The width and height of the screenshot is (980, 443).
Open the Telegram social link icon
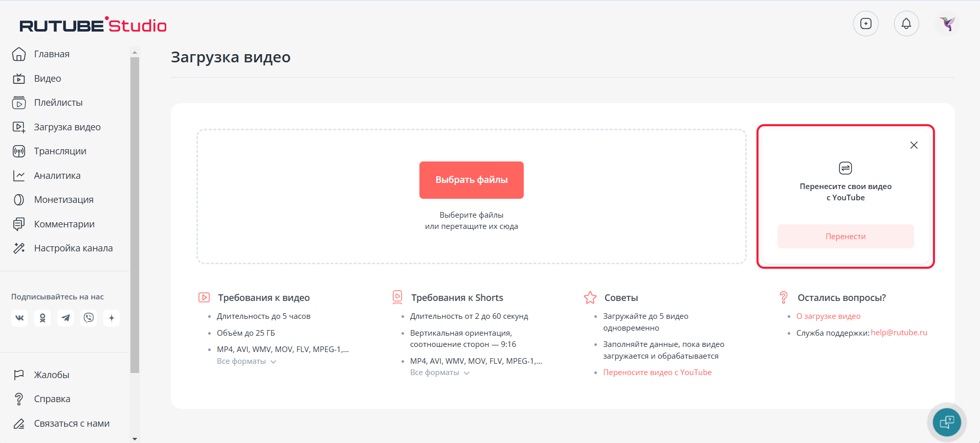tap(65, 318)
